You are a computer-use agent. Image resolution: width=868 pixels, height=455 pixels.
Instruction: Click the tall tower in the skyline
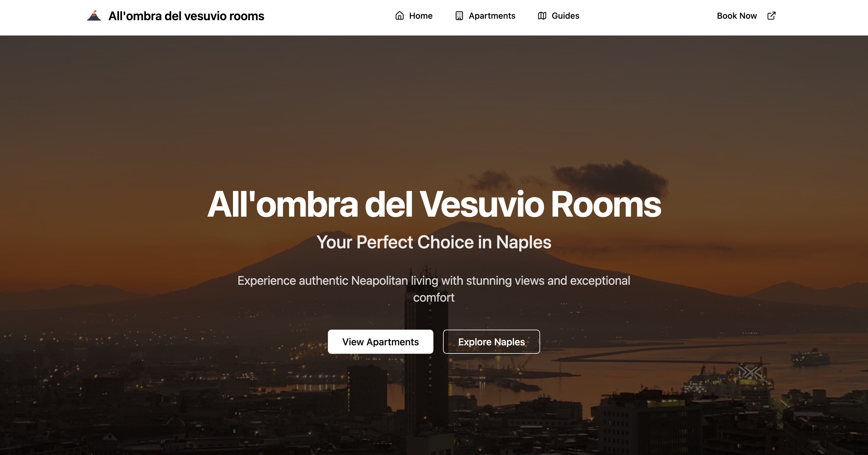[x=426, y=350]
